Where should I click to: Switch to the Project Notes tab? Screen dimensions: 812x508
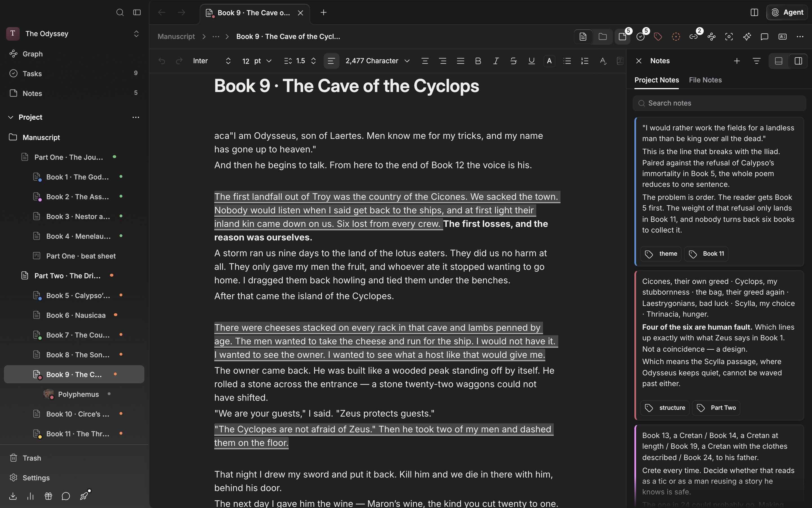[x=657, y=80]
